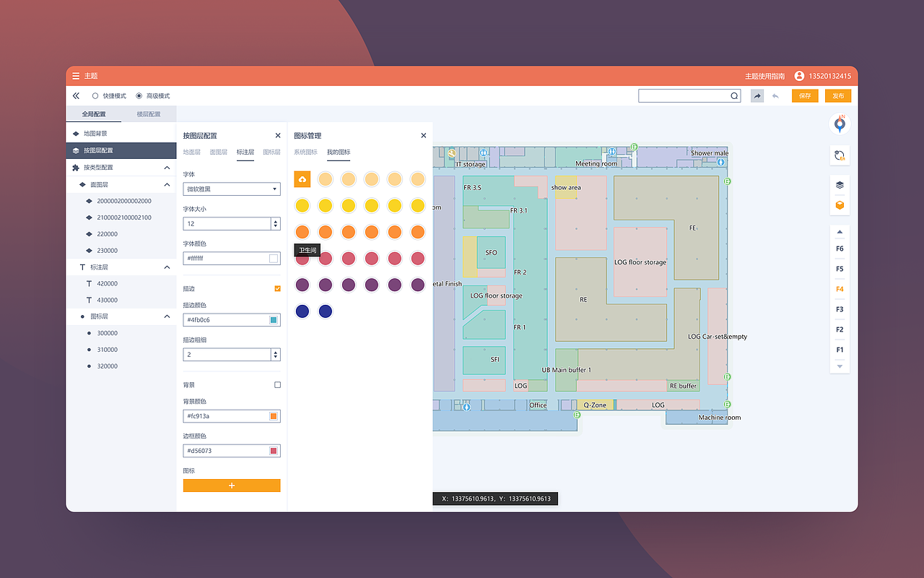
Task: Select first light-orange icon in the top row
Action: [326, 179]
